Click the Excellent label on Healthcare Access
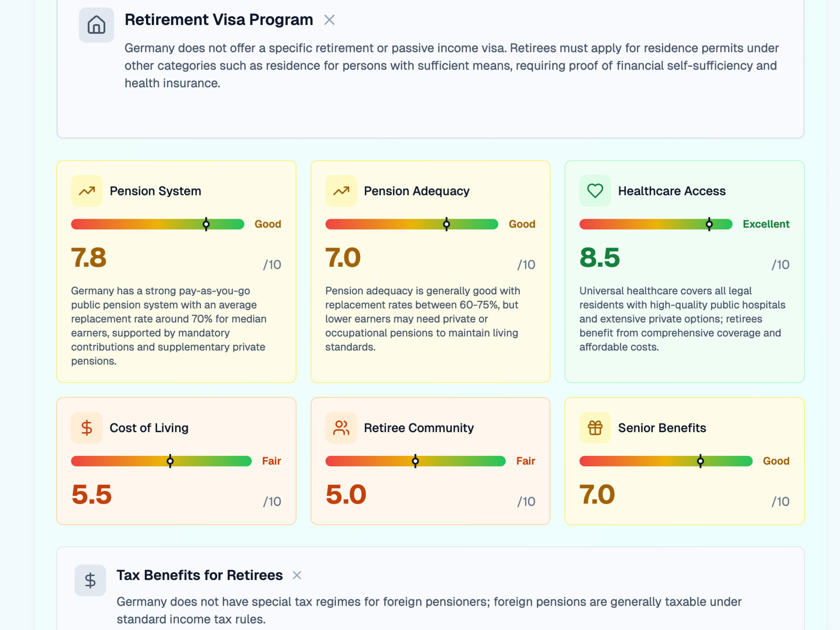 [766, 224]
